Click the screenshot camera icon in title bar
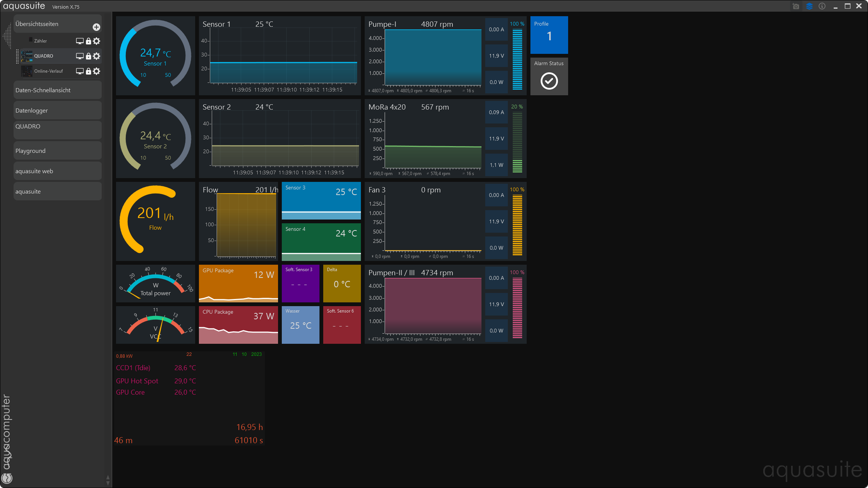868x488 pixels. pyautogui.click(x=796, y=6)
